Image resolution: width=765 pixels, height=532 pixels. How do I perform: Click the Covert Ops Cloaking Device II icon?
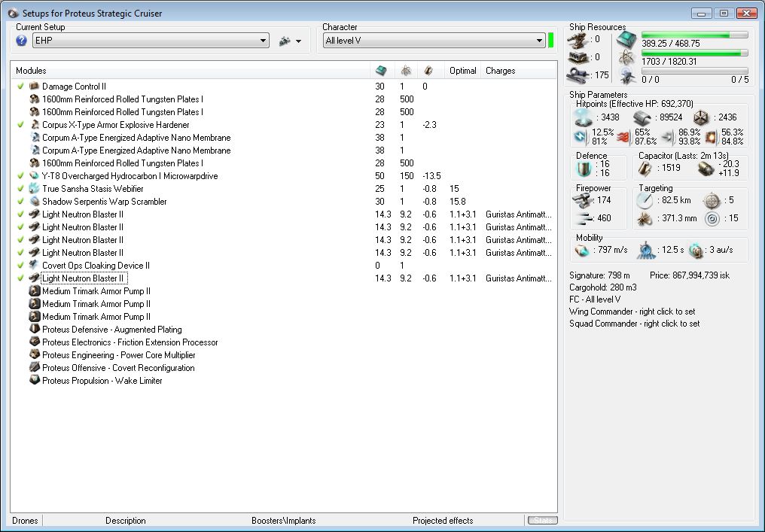pyautogui.click(x=34, y=266)
